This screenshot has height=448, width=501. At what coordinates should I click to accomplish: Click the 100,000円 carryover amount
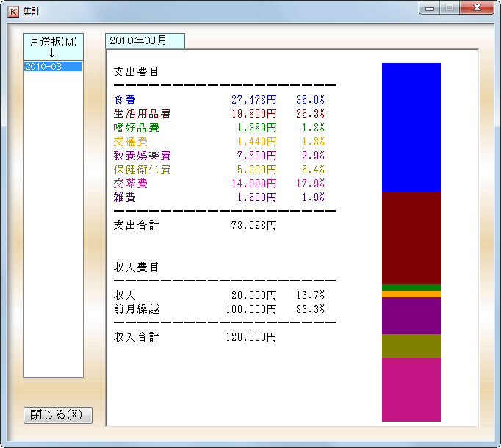[x=251, y=309]
